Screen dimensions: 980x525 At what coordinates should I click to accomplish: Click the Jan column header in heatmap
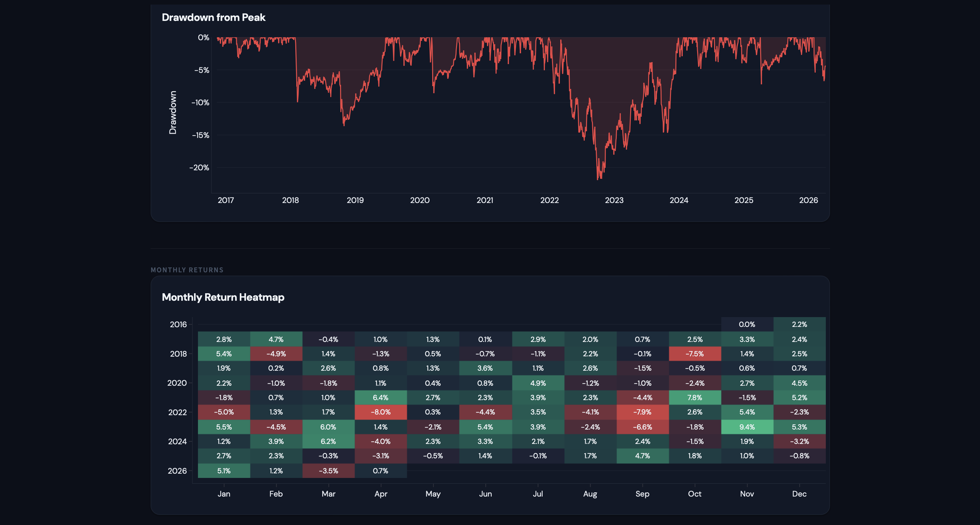click(x=224, y=493)
